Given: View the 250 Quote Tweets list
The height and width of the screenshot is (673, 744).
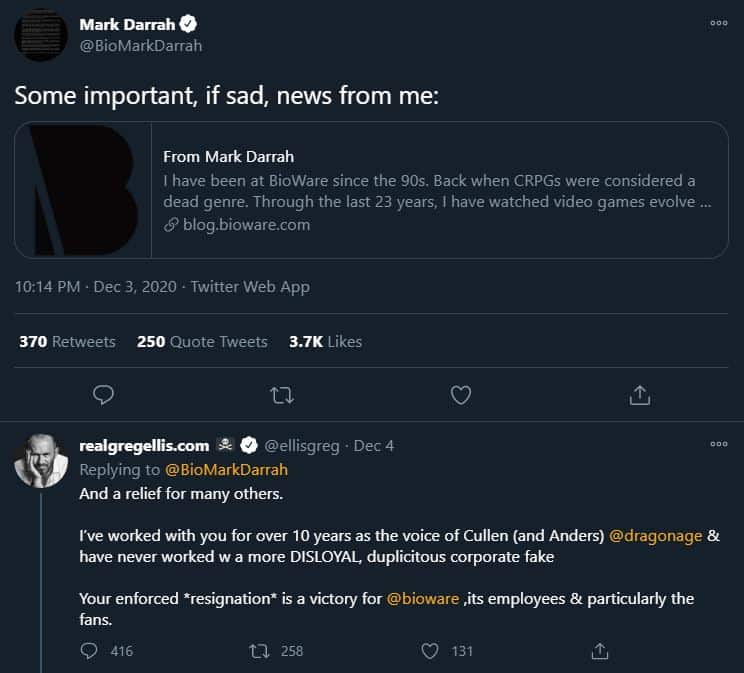Looking at the screenshot, I should pyautogui.click(x=202, y=341).
